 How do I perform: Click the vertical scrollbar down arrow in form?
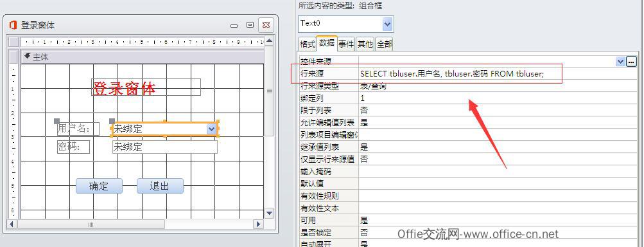pos(270,214)
